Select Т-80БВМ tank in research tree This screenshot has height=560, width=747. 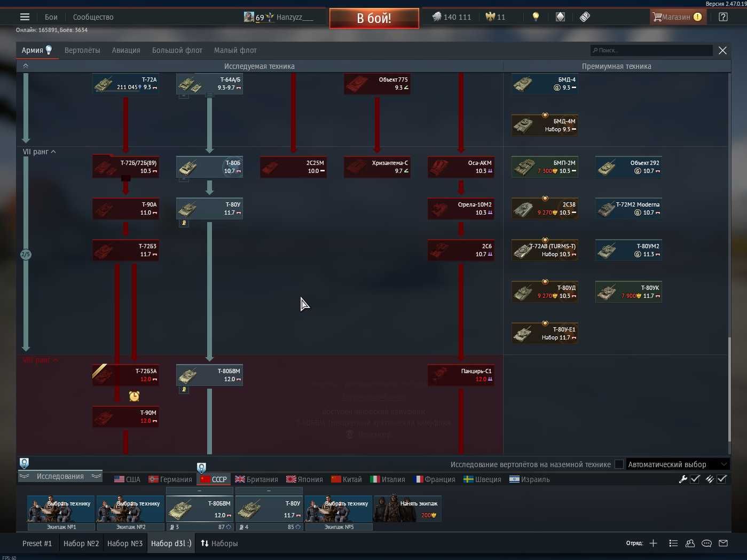tap(209, 375)
